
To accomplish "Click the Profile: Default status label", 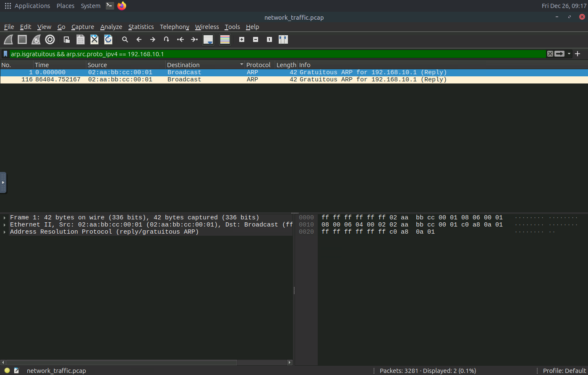I will tap(564, 371).
